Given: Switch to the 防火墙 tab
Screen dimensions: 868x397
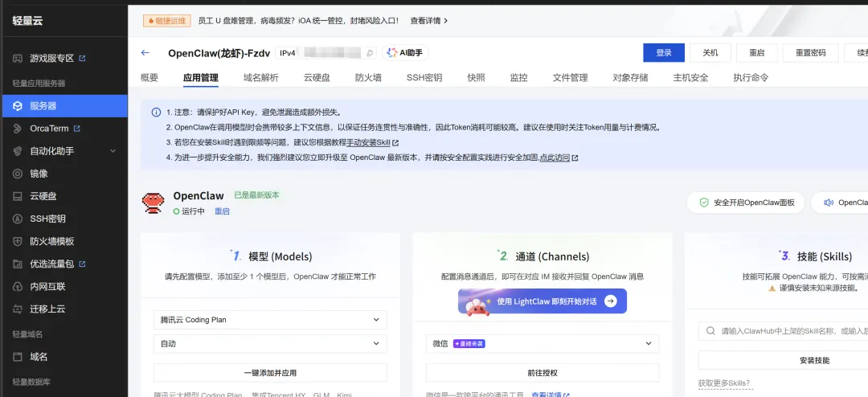Looking at the screenshot, I should coord(368,77).
